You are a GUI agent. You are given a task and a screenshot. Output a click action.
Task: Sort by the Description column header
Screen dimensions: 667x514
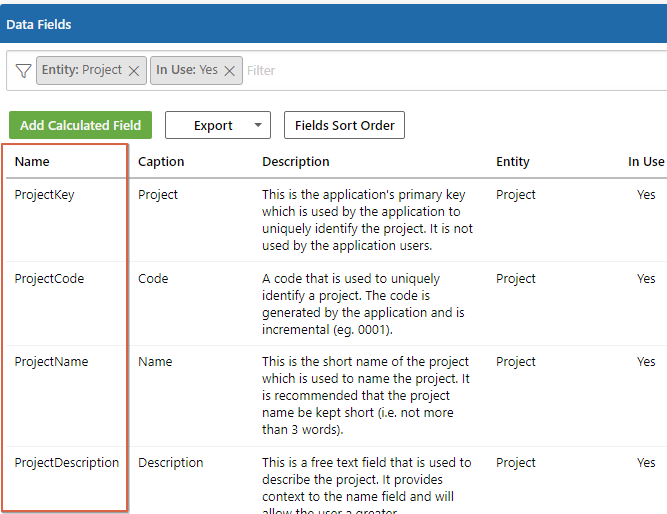[x=296, y=162]
